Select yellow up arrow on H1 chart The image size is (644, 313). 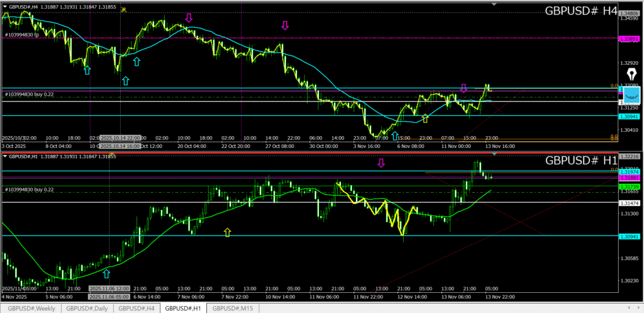click(x=228, y=232)
